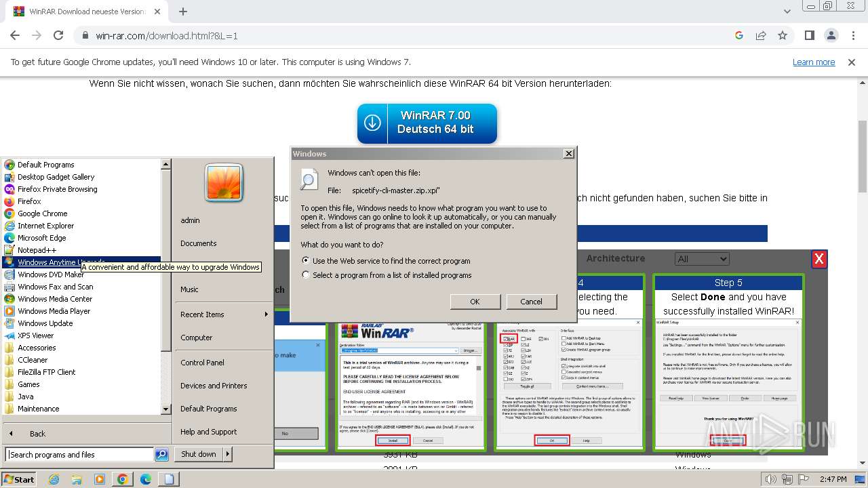Image resolution: width=868 pixels, height=488 pixels.
Task: Bookmark this page with the star icon
Action: point(783,35)
